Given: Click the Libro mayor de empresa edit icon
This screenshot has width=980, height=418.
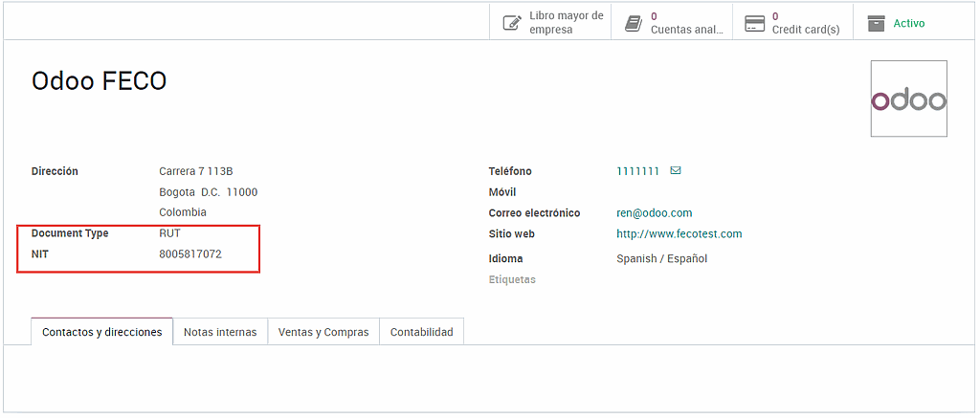Looking at the screenshot, I should 512,23.
